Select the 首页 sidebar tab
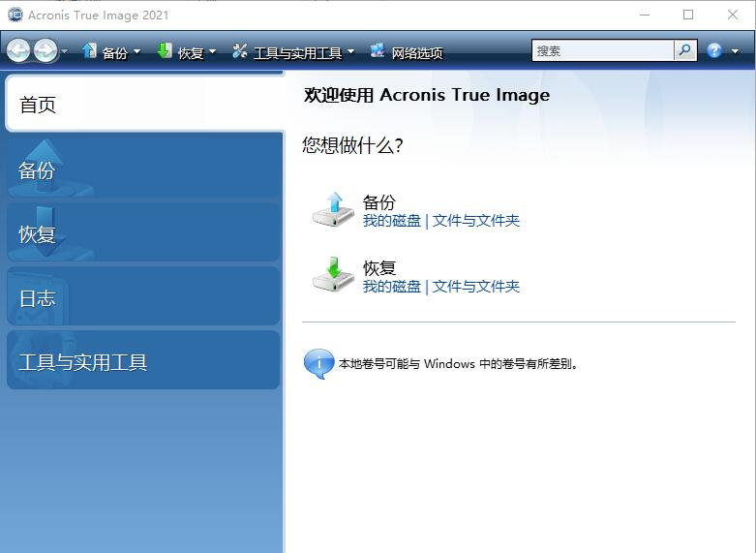Viewport: 756px width, 553px height. 144,104
